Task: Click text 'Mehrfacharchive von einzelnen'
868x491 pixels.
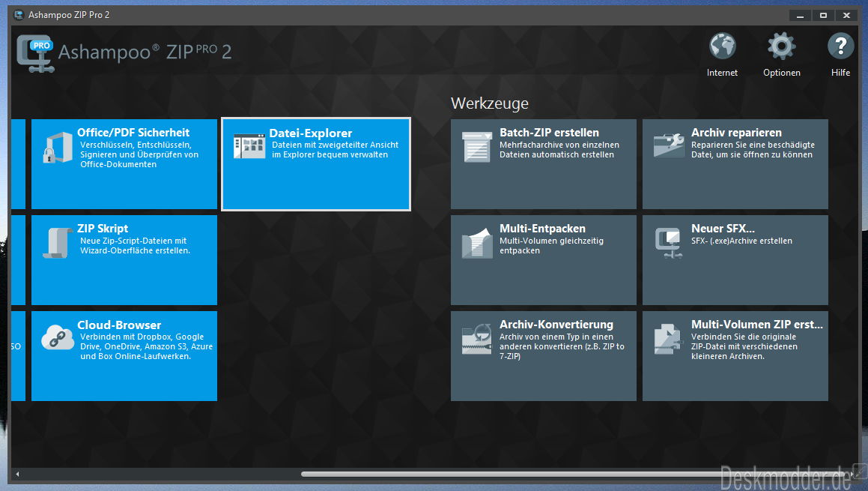Action: (559, 145)
